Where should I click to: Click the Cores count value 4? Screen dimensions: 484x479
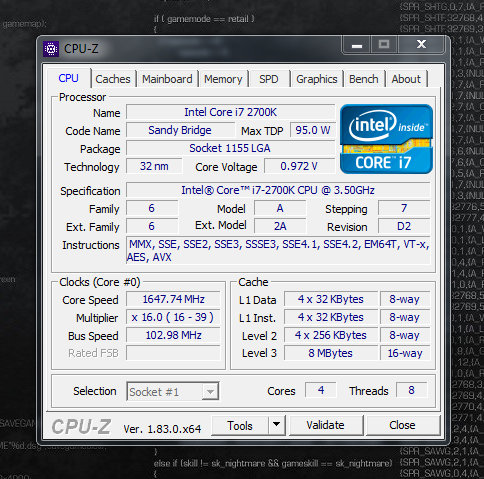[x=321, y=390]
